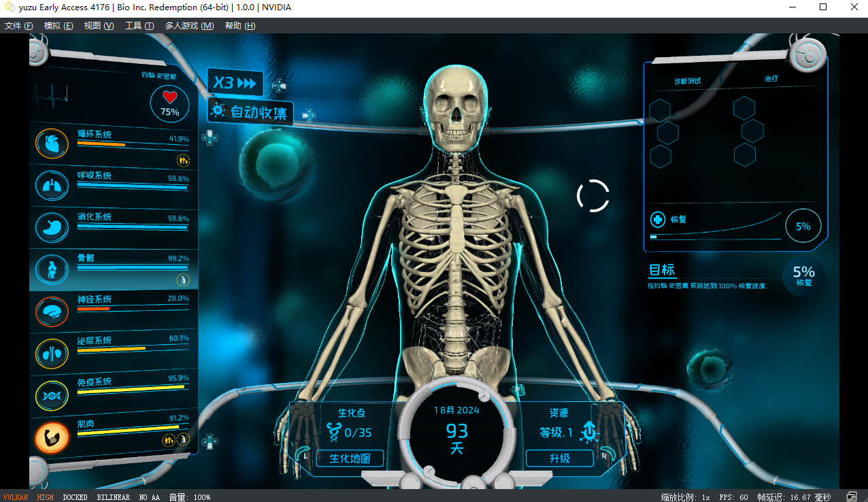Screen dimensions: 868x502
Task: Click the d-pad hint beside X3 speed
Action: (x=279, y=86)
